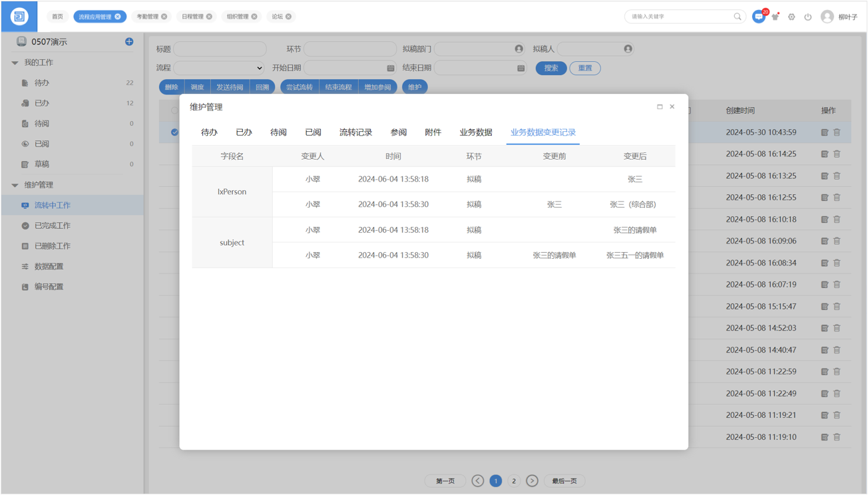Switch to the 流转记录 tab
The image size is (868, 495).
pyautogui.click(x=355, y=132)
